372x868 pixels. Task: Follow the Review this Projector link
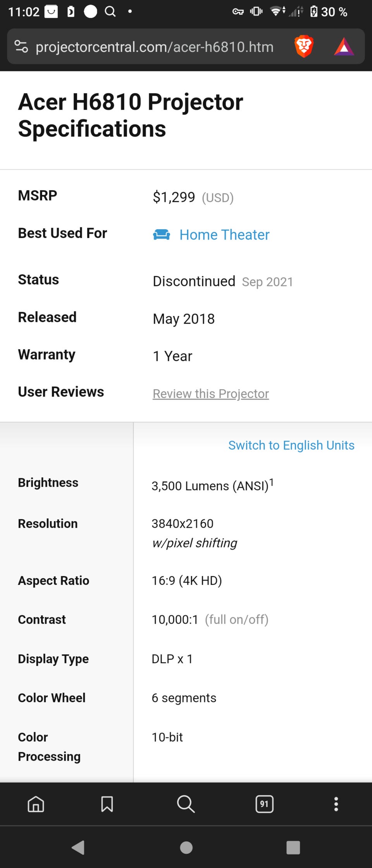pyautogui.click(x=211, y=394)
